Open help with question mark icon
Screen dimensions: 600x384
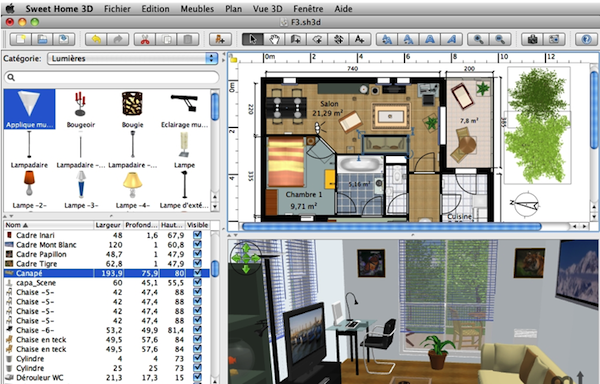pyautogui.click(x=586, y=39)
